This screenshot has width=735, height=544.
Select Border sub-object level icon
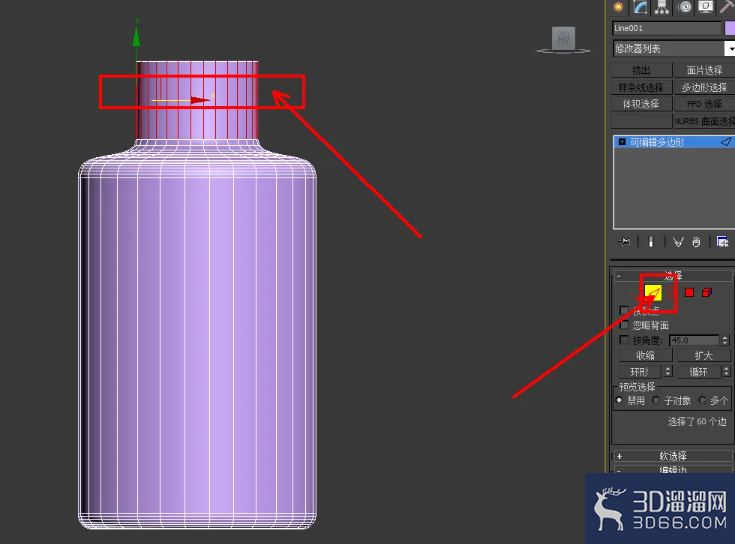[670, 293]
